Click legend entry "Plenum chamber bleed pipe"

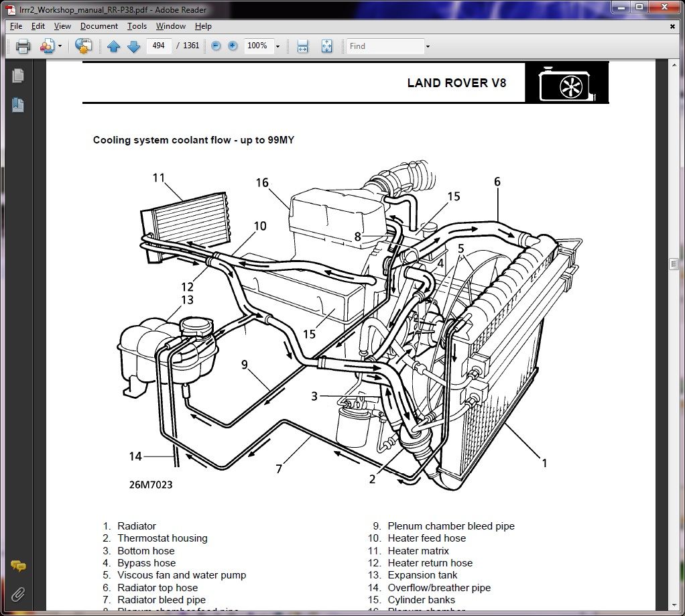[x=451, y=526]
